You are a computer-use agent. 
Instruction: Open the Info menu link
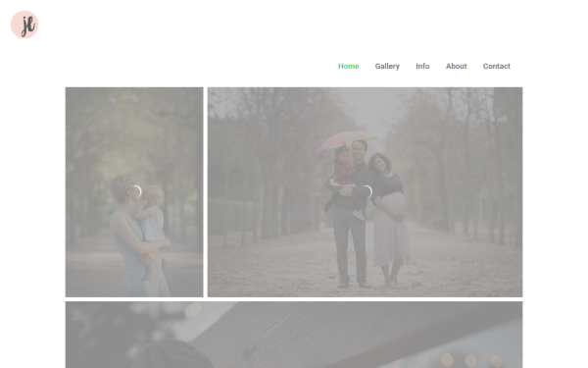point(422,66)
